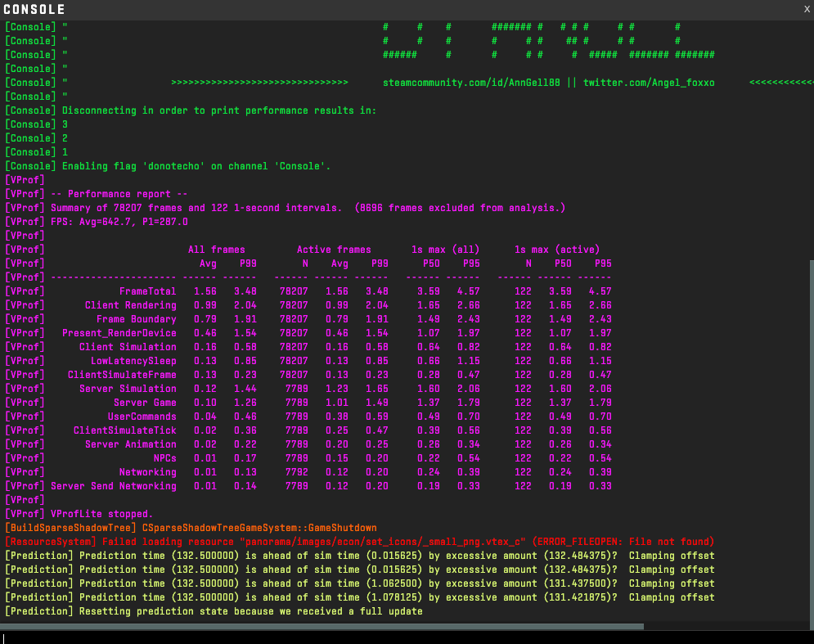The height and width of the screenshot is (644, 814).
Task: Click the Server Simulation Active N value 7789
Action: coord(296,389)
